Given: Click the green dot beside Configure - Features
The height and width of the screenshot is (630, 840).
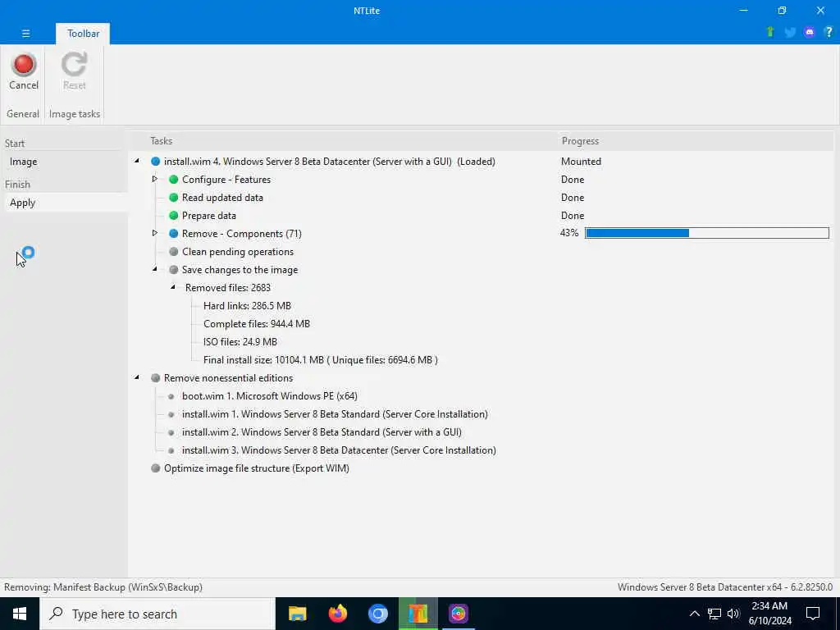Looking at the screenshot, I should pos(173,180).
